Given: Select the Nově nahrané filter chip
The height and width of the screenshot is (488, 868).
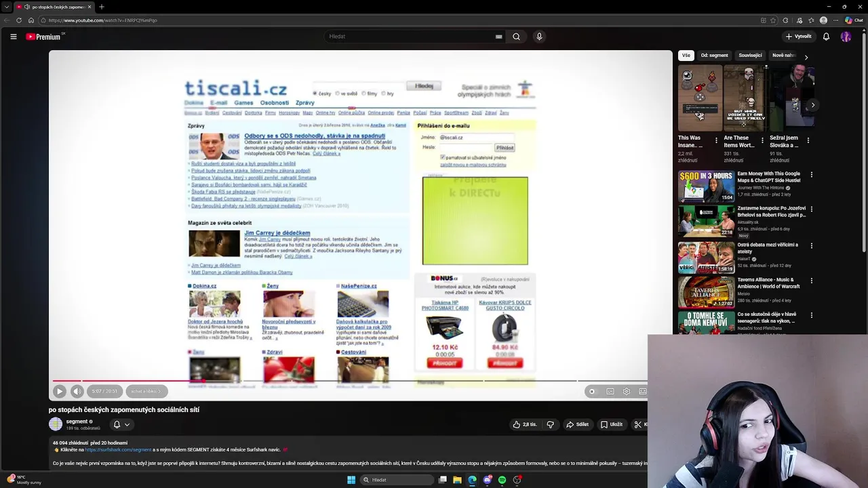Looking at the screenshot, I should pos(783,56).
